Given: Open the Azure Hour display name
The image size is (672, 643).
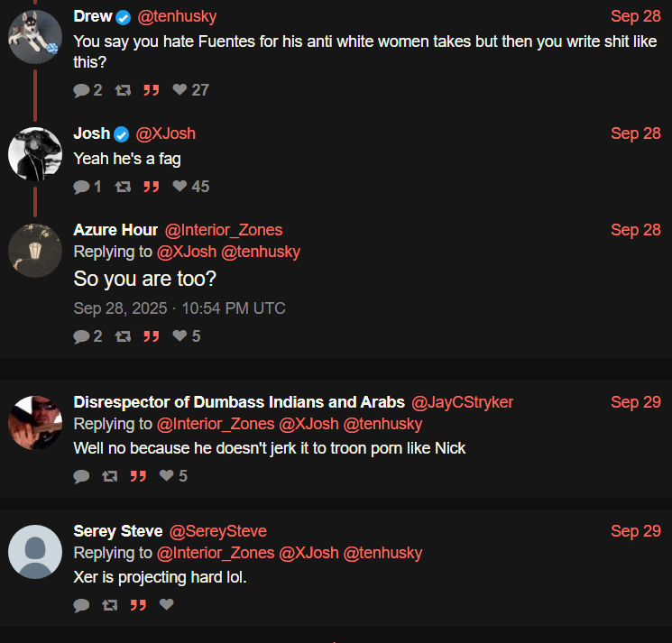Looking at the screenshot, I should pos(115,230).
